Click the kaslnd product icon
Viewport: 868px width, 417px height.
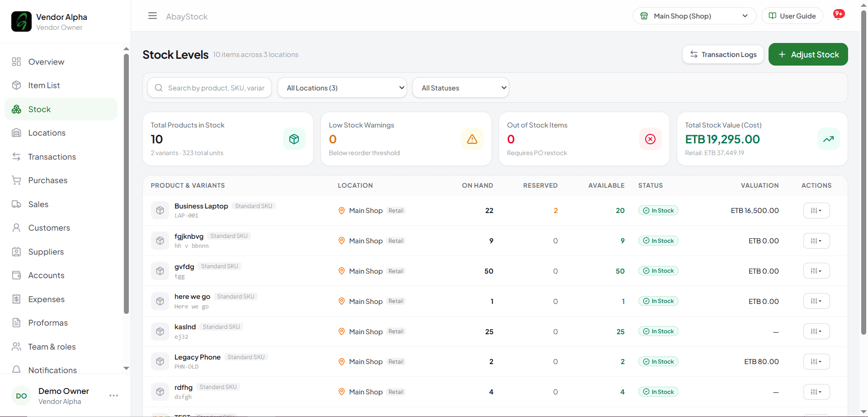click(160, 332)
